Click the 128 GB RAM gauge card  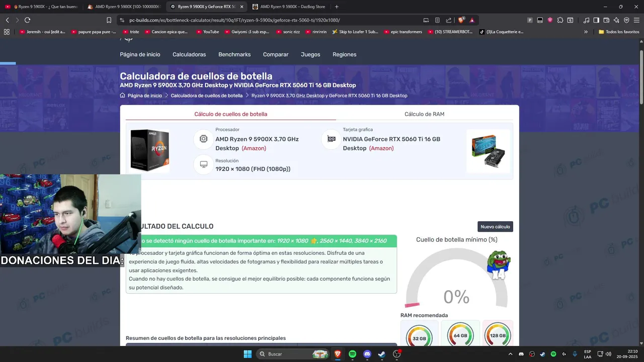(498, 334)
